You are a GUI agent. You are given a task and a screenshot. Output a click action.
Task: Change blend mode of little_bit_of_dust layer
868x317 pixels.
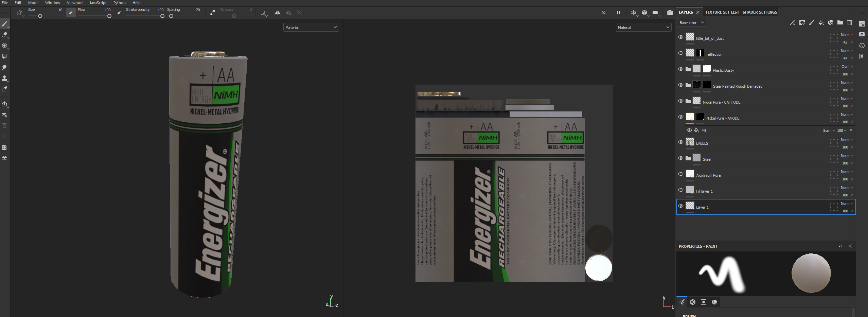click(x=847, y=35)
